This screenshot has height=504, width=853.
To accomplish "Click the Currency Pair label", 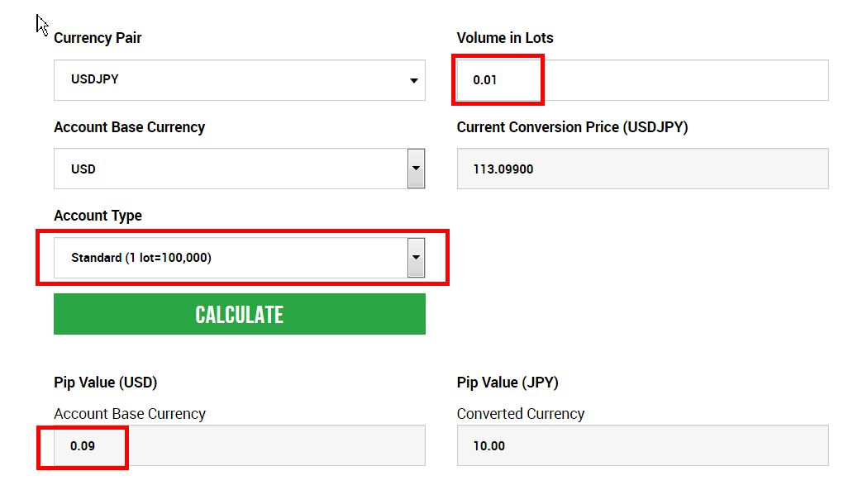I will pos(98,38).
